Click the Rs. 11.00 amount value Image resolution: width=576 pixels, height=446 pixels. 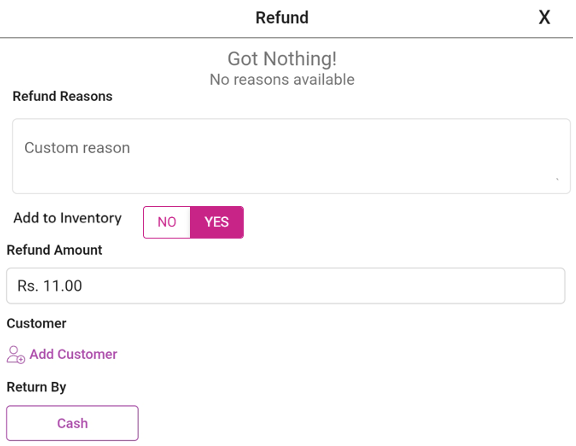pos(50,286)
